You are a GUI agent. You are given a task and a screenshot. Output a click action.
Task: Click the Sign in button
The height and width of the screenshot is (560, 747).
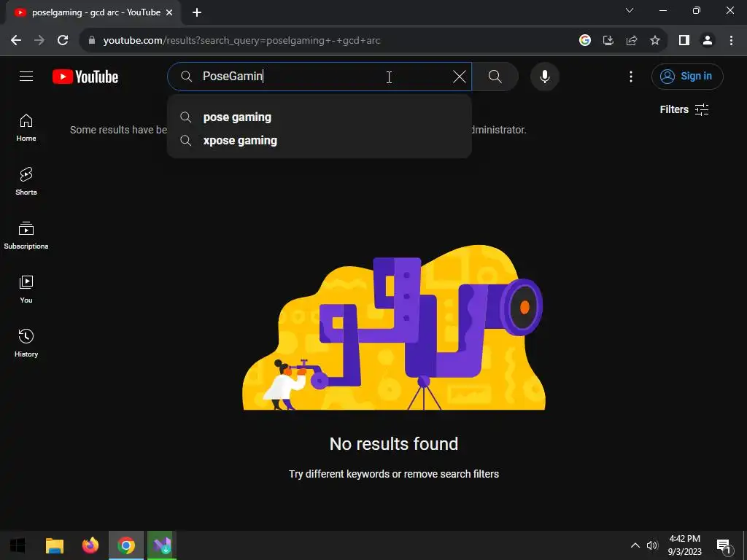pyautogui.click(x=687, y=76)
